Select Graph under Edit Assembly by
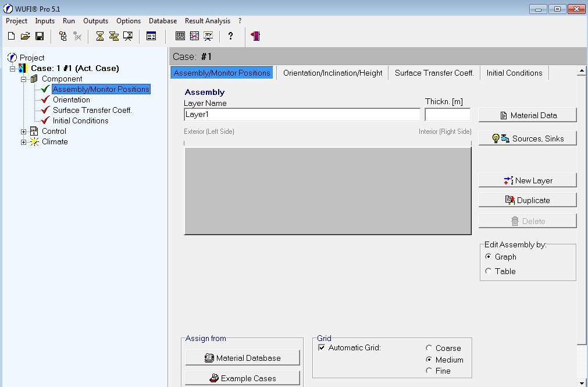The image size is (588, 387). click(x=488, y=257)
